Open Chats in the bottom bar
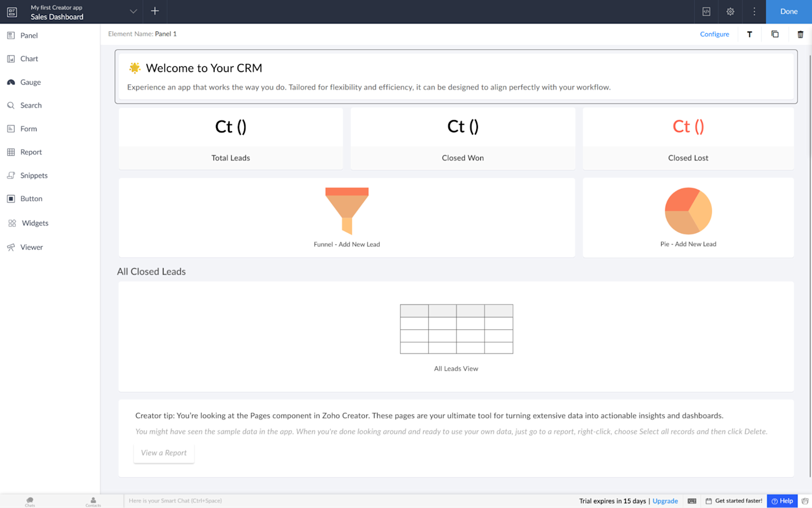The height and width of the screenshot is (508, 812). tap(30, 502)
